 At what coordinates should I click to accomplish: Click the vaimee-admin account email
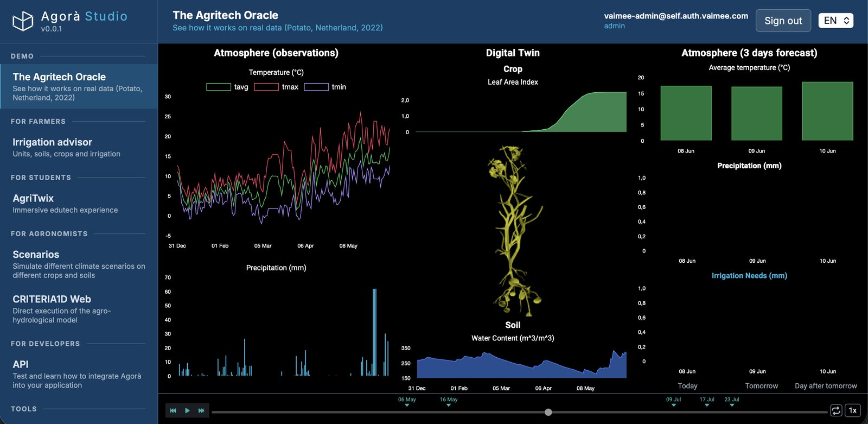[676, 16]
